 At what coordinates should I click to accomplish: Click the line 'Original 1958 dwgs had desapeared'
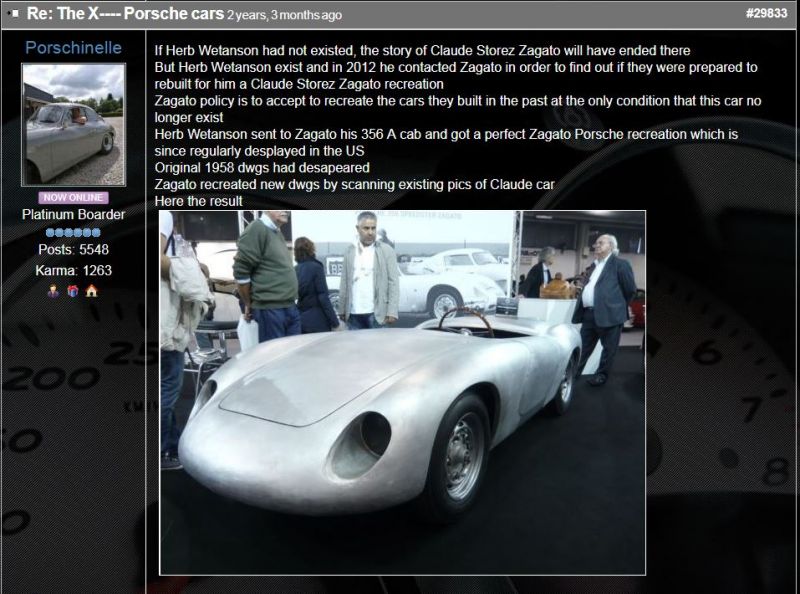tap(262, 167)
